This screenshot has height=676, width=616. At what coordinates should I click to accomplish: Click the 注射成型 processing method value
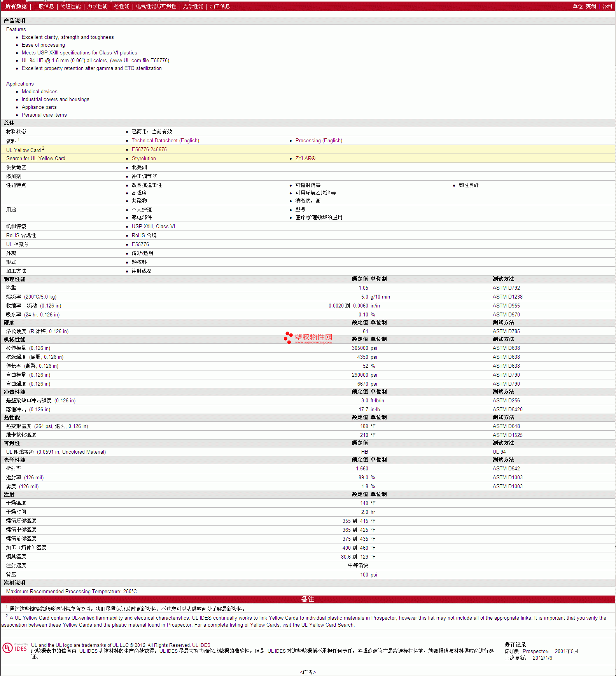(142, 271)
